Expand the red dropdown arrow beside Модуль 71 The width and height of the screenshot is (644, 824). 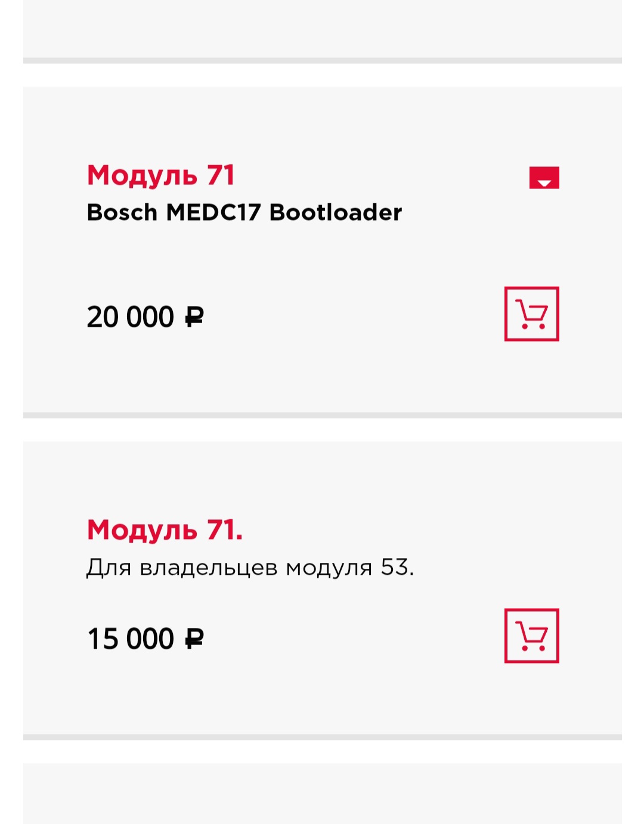[544, 178]
